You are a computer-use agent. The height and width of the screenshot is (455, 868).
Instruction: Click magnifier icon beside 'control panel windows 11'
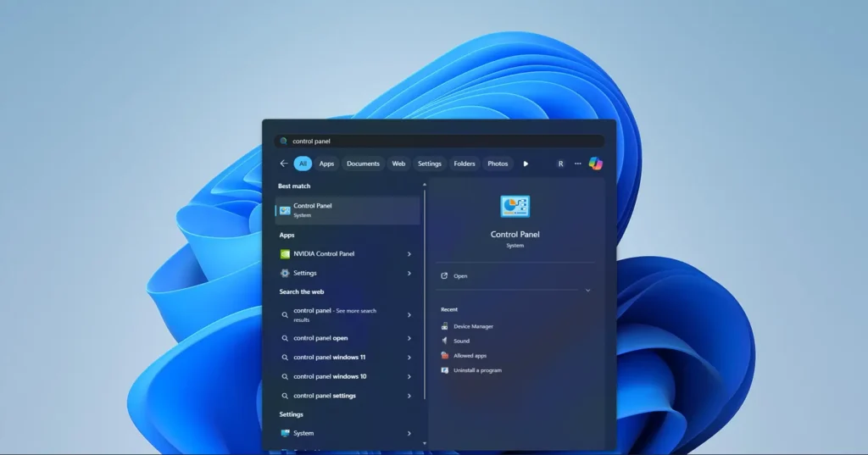point(285,358)
